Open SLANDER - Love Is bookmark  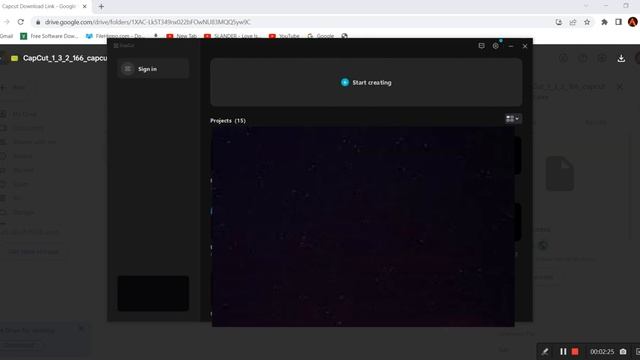click(x=231, y=36)
